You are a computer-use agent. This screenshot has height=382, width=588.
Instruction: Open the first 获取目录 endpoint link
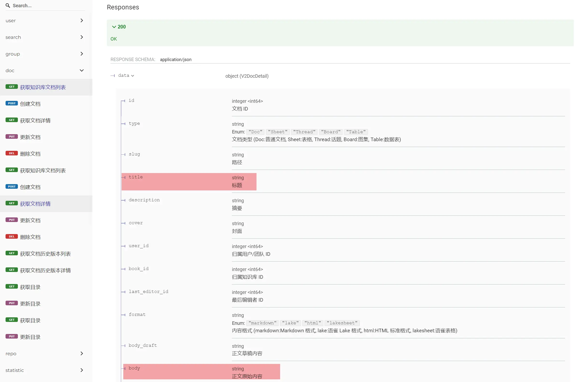[30, 287]
